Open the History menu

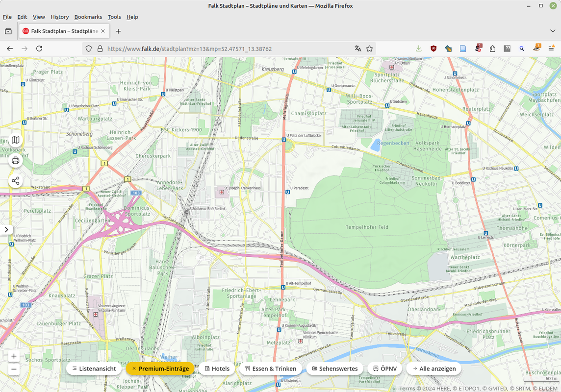(x=59, y=17)
